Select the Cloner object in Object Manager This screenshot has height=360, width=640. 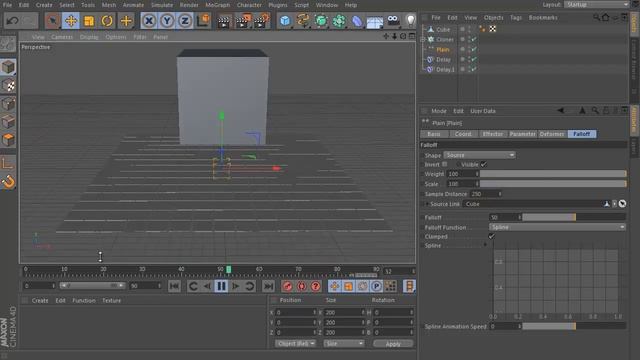click(444, 40)
